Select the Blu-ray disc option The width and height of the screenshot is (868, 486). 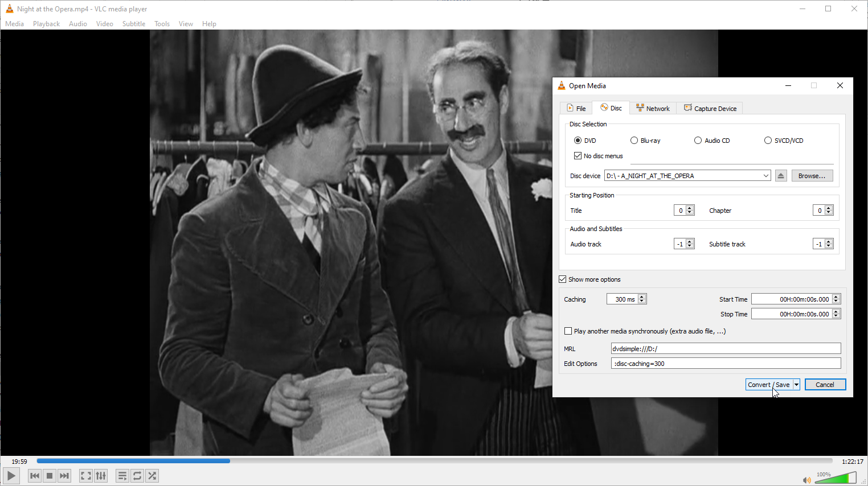[x=634, y=141]
